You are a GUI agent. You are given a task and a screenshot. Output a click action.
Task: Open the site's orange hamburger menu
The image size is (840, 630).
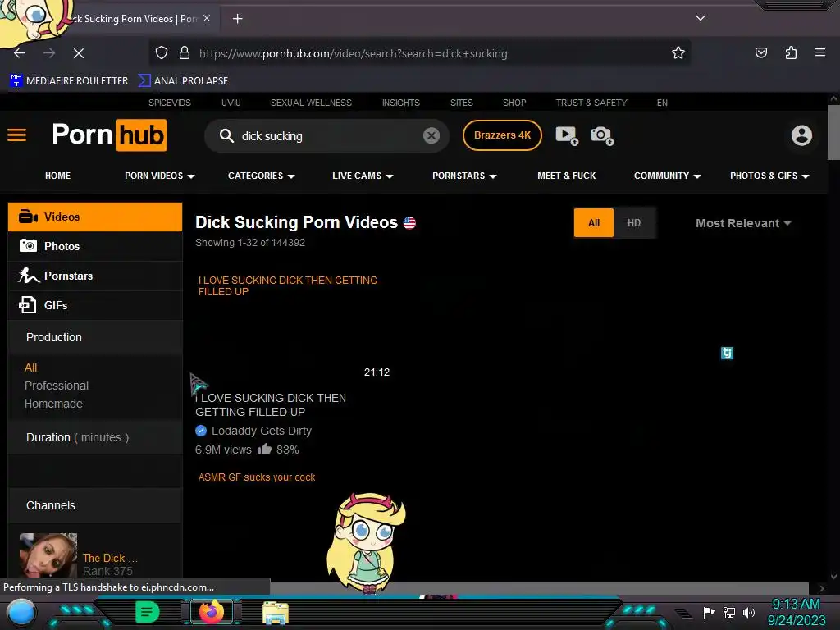16,135
